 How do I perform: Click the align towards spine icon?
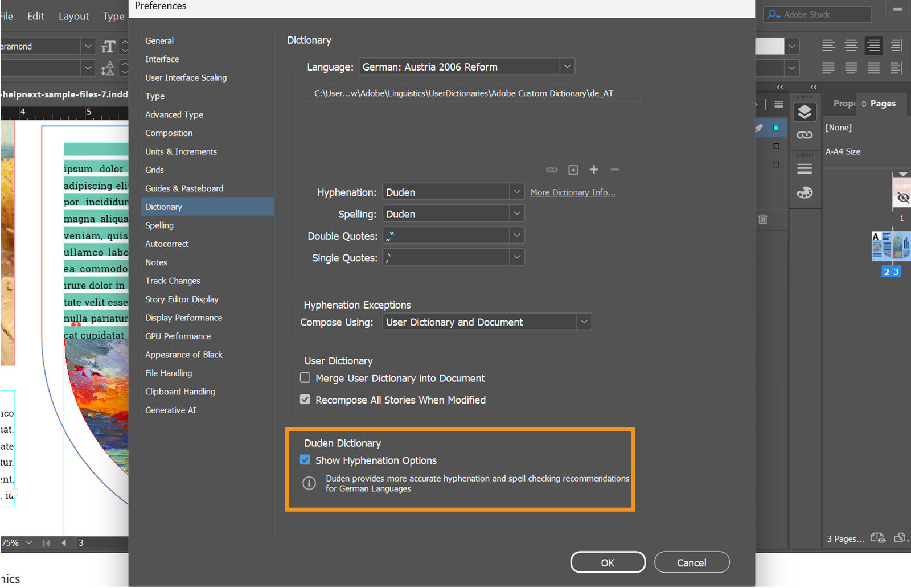pos(896,46)
